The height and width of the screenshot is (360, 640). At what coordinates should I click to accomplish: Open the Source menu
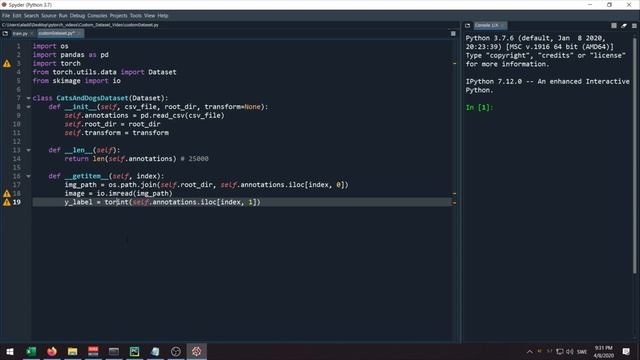tap(49, 16)
